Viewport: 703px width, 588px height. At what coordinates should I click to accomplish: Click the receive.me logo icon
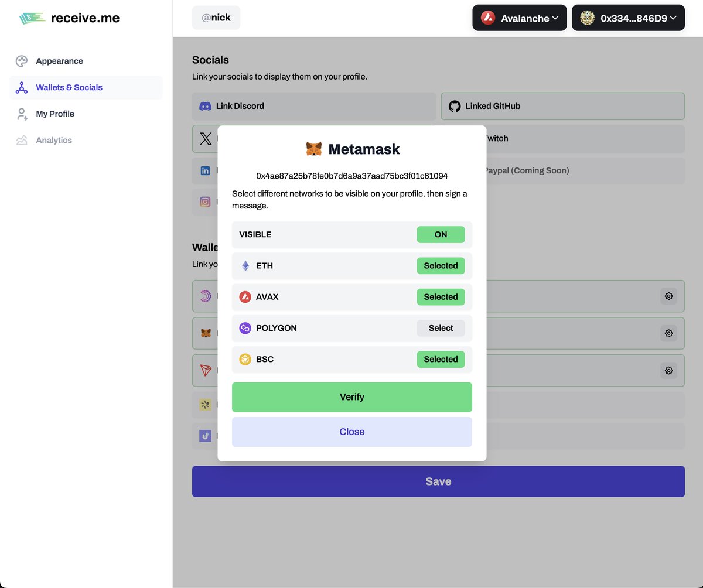[x=32, y=18]
